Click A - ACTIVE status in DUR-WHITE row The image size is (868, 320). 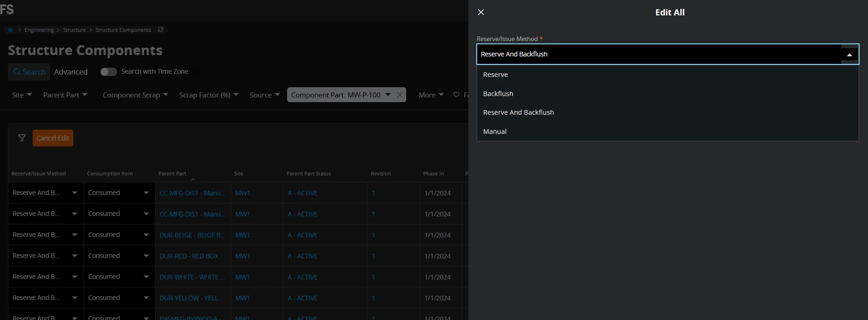(x=303, y=277)
